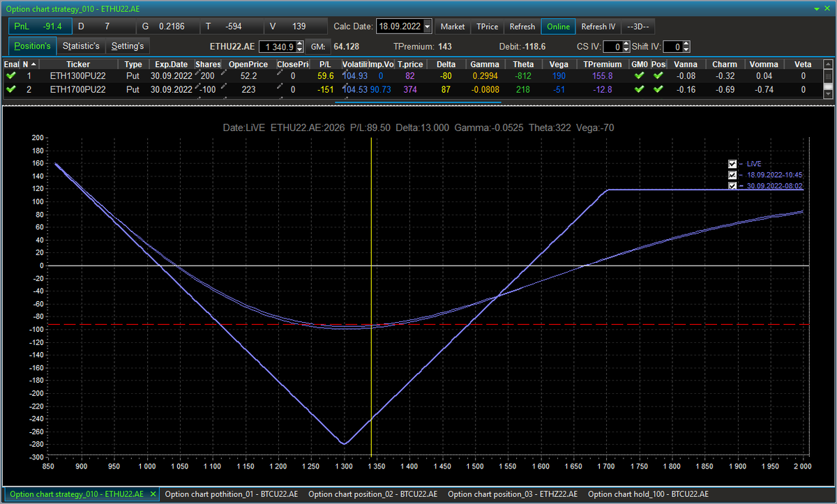Click the TPremium column header

[603, 64]
